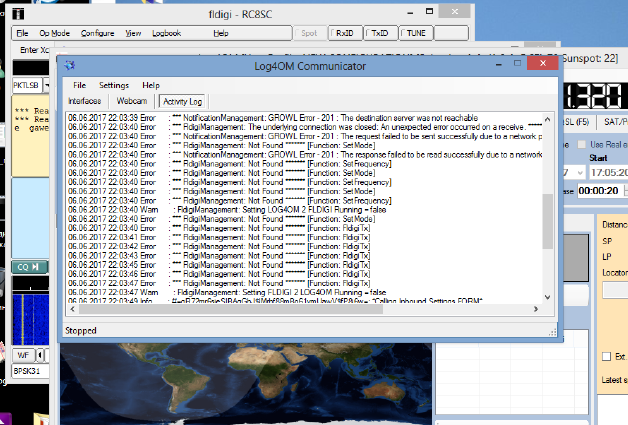Click the Start time field 17:05:20

coord(609,173)
